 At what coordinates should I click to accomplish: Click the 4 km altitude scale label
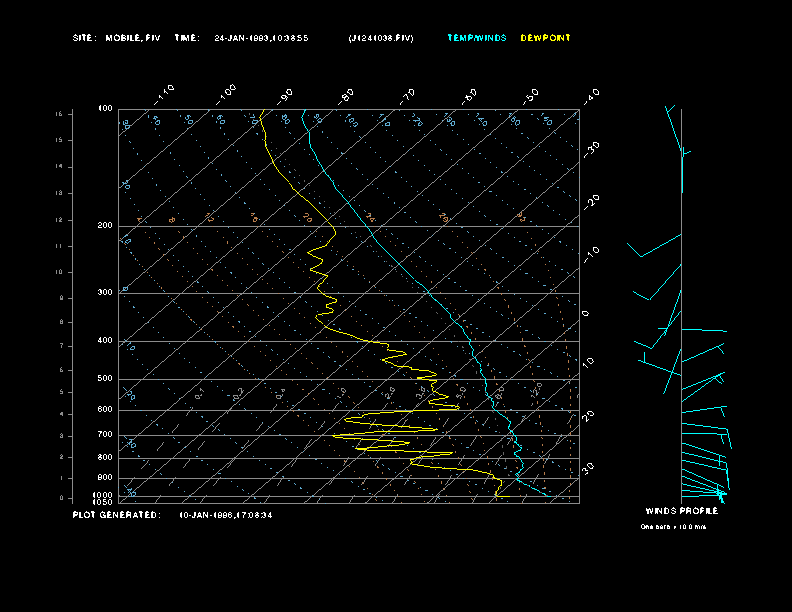tap(62, 415)
